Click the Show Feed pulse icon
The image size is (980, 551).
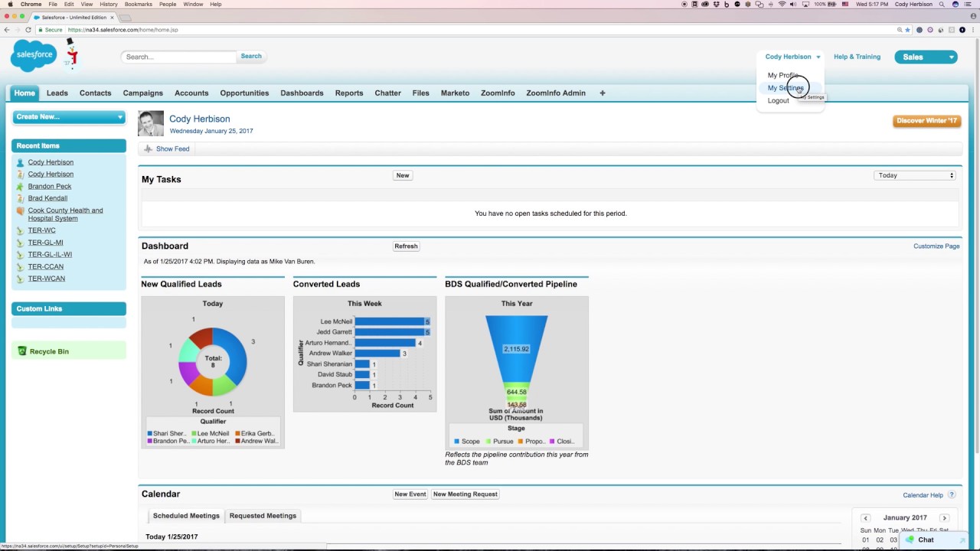148,149
